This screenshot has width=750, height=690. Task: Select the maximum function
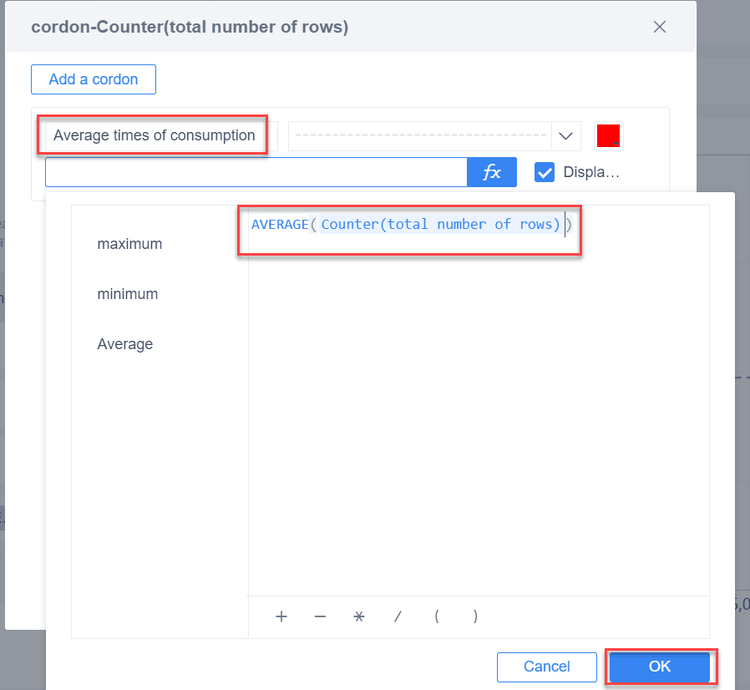pyautogui.click(x=129, y=244)
